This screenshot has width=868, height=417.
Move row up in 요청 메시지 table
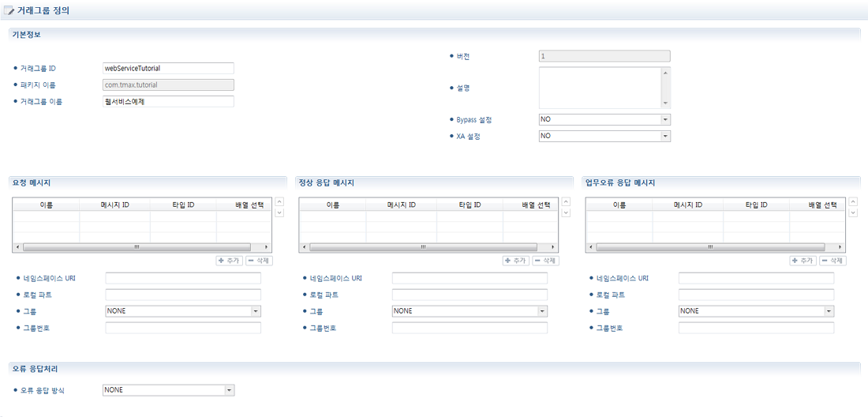pyautogui.click(x=279, y=201)
